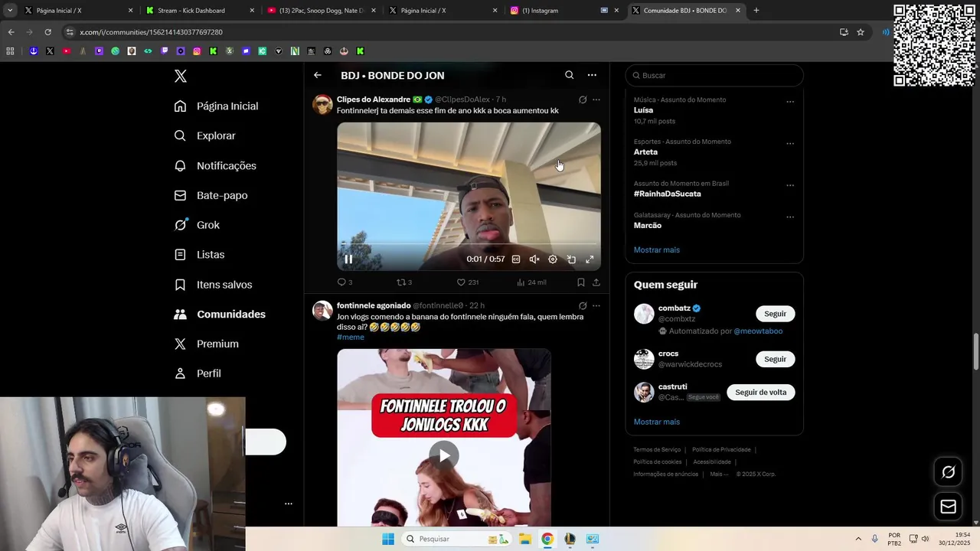Reply to Clipes do Alexandre post

[345, 282]
